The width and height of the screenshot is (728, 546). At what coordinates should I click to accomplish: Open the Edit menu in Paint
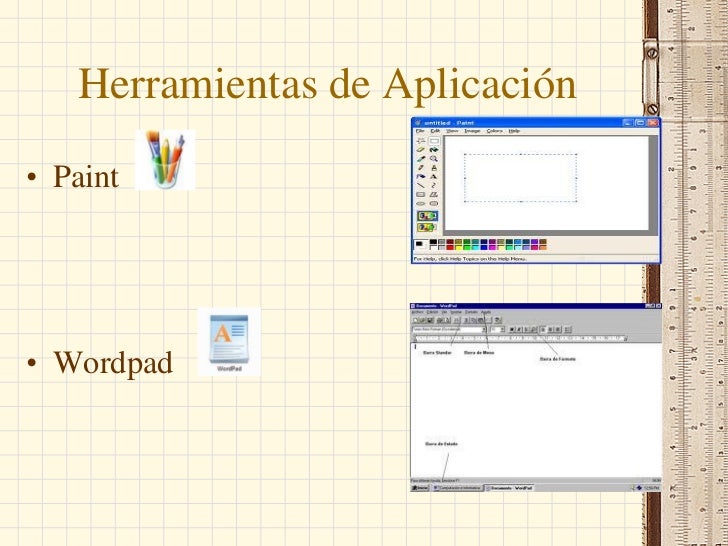tap(436, 131)
